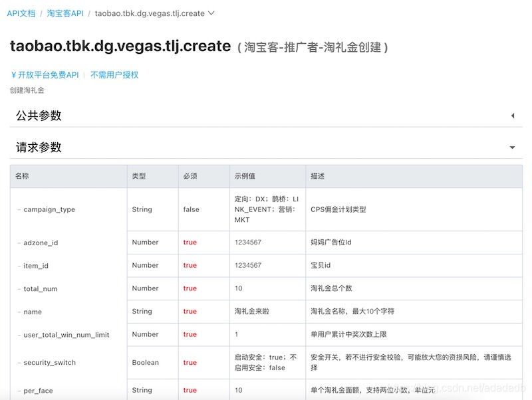Image resolution: width=532 pixels, height=400 pixels.
Task: Click the Number type of user_total_win_num_limit
Action: [x=145, y=334]
